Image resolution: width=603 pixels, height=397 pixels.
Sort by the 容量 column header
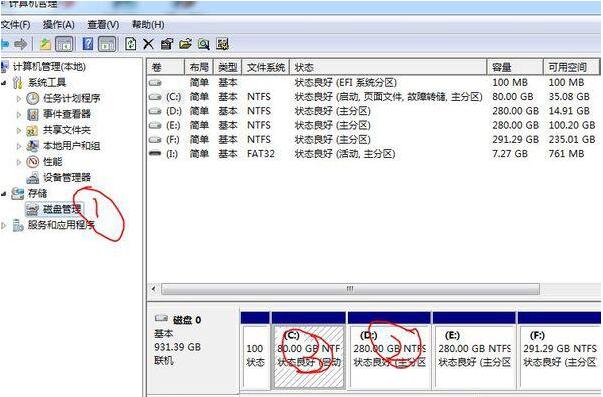coord(515,67)
